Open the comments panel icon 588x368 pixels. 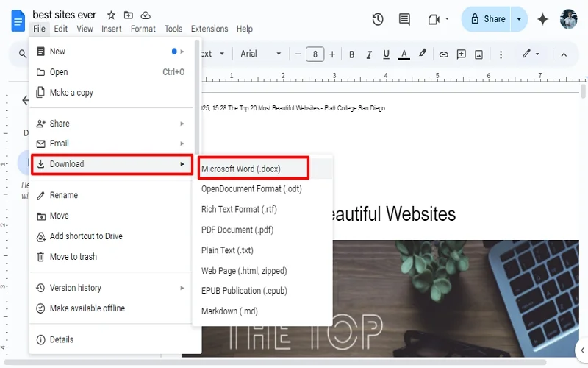click(x=404, y=19)
